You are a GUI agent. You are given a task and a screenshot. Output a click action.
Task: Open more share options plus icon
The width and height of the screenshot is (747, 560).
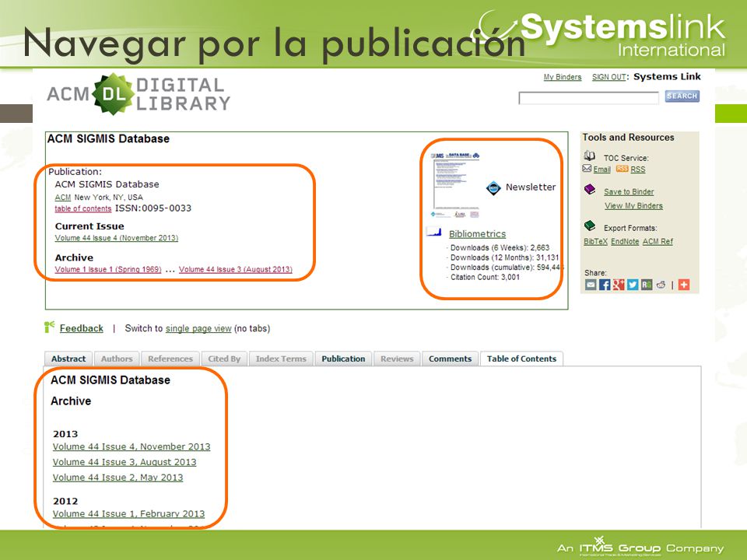point(684,285)
